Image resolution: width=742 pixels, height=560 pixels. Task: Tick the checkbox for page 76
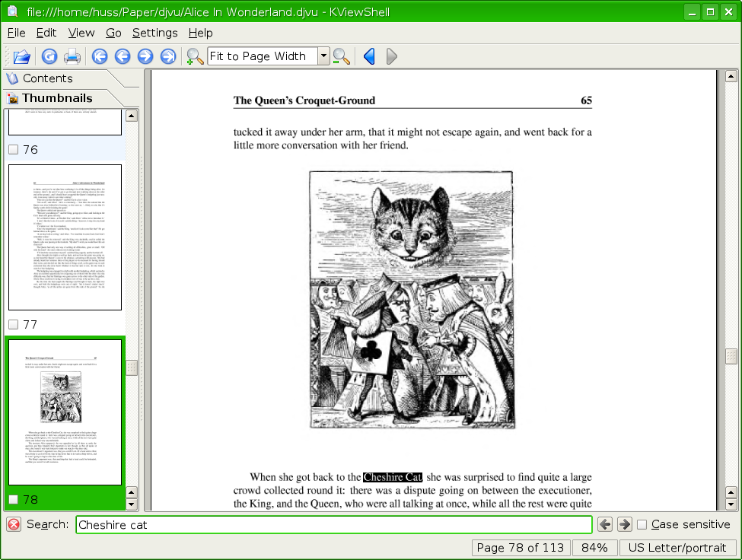pos(13,149)
